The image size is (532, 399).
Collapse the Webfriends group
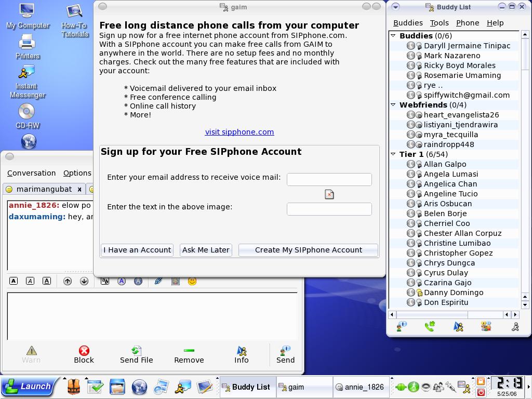click(393, 105)
